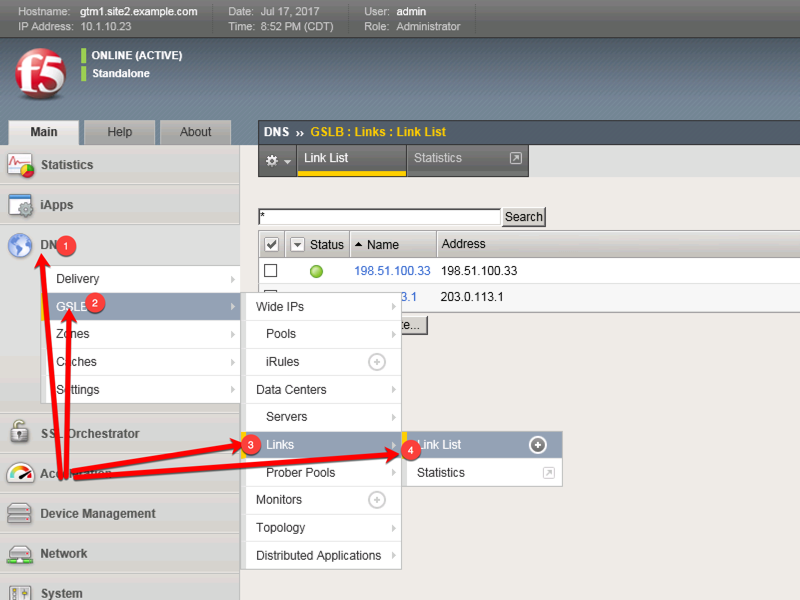Click the Device Management server icon

[x=19, y=513]
